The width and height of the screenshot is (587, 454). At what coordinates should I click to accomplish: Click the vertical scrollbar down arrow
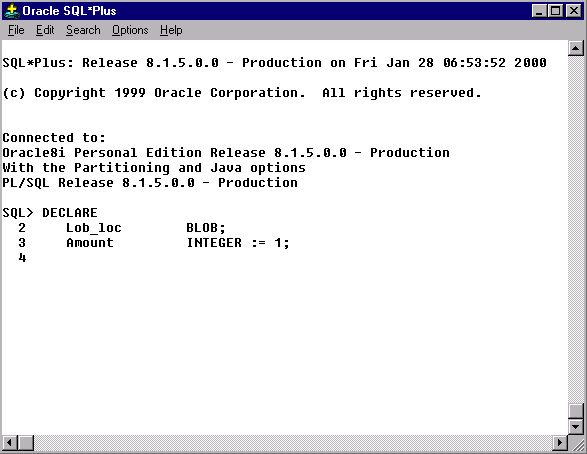(576, 426)
